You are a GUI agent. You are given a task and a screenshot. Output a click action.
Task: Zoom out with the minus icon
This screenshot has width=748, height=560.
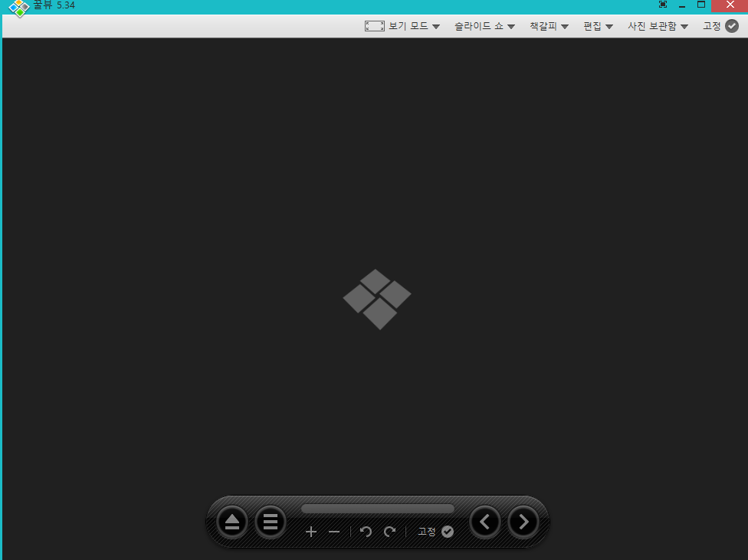tap(334, 532)
